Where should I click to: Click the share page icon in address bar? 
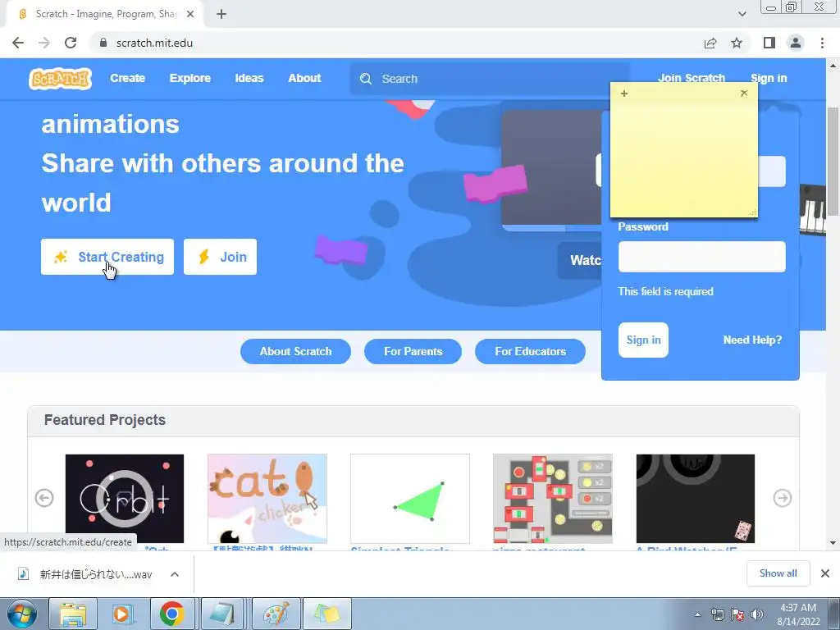click(x=710, y=43)
